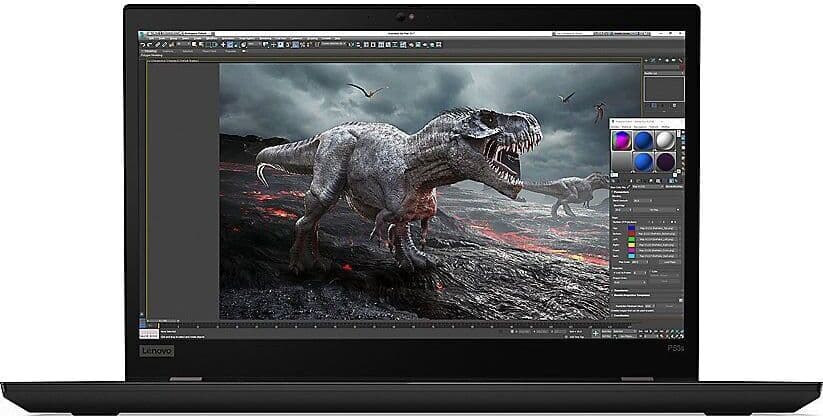This screenshot has width=823, height=416.
Task: Click the map button beside the green swatch
Action: (x=658, y=239)
